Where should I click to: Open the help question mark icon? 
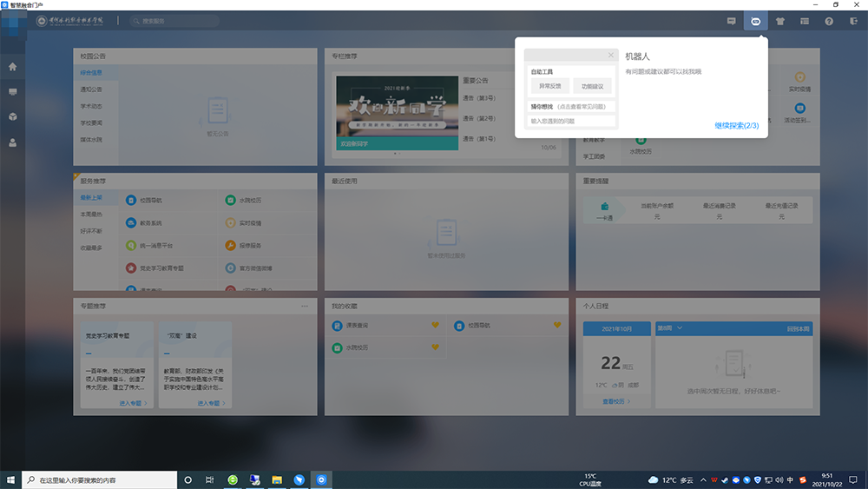(829, 20)
